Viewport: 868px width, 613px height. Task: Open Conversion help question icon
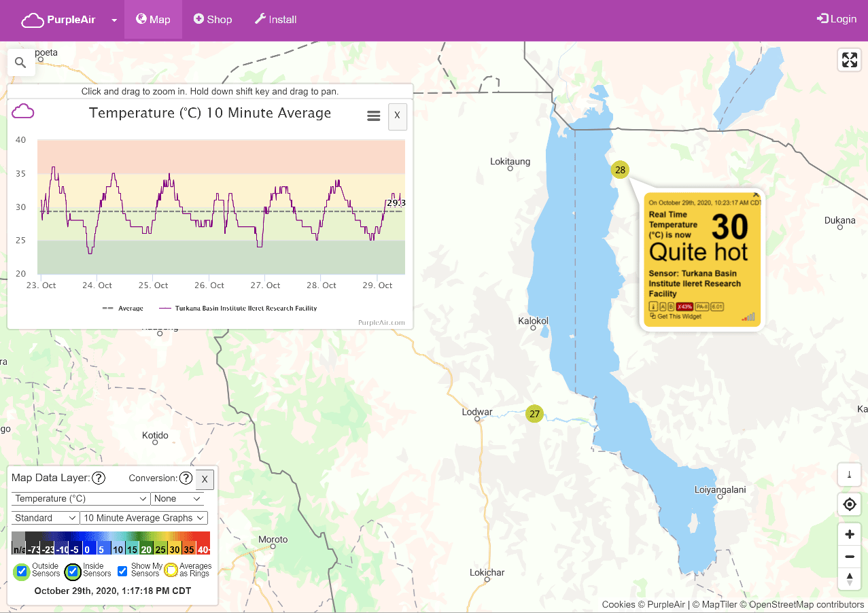[x=186, y=478]
